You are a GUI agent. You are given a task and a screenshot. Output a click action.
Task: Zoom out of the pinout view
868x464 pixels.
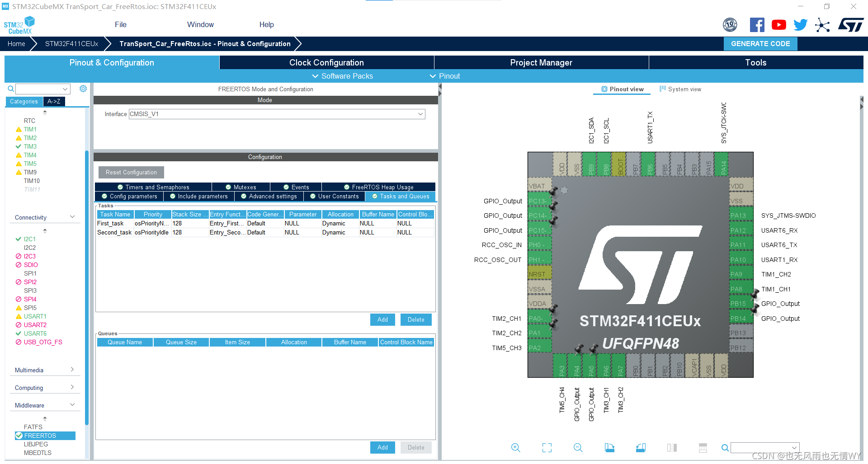pos(578,447)
